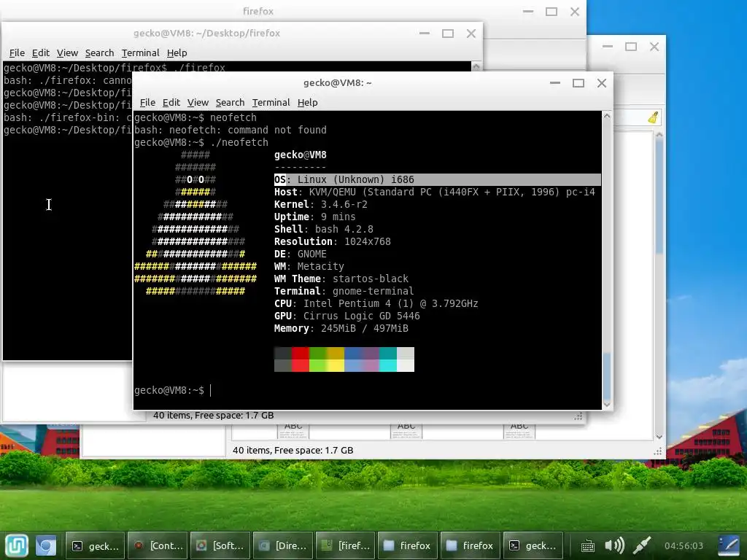Minimize the front gecko@VM8: ~ terminal
Screen dimensions: 747x560
click(555, 83)
